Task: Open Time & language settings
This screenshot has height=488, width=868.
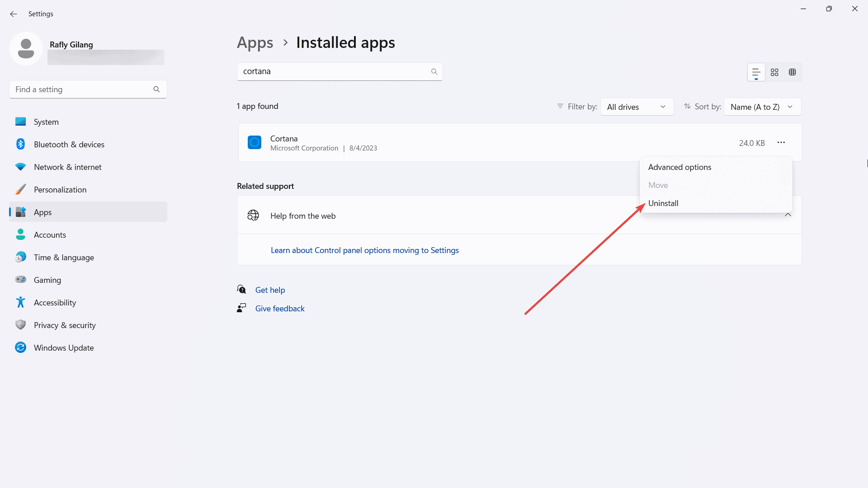Action: click(88, 257)
